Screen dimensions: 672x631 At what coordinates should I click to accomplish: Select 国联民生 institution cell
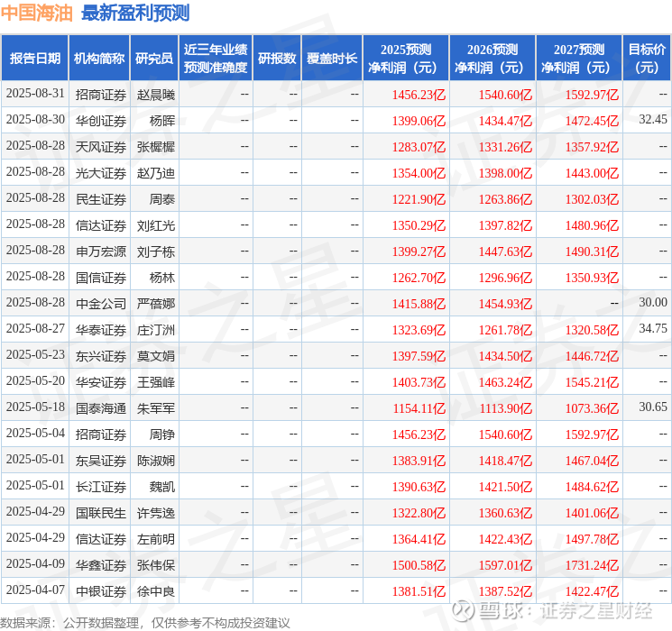101,513
